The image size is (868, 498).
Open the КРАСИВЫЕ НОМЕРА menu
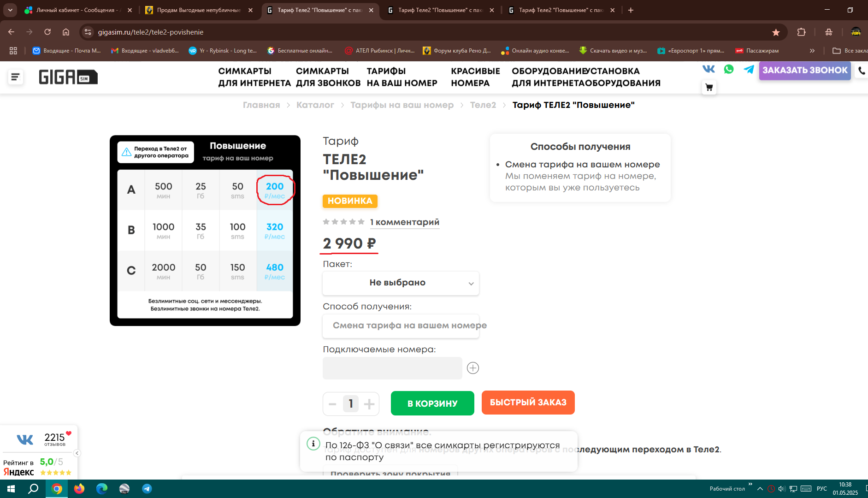coord(475,77)
